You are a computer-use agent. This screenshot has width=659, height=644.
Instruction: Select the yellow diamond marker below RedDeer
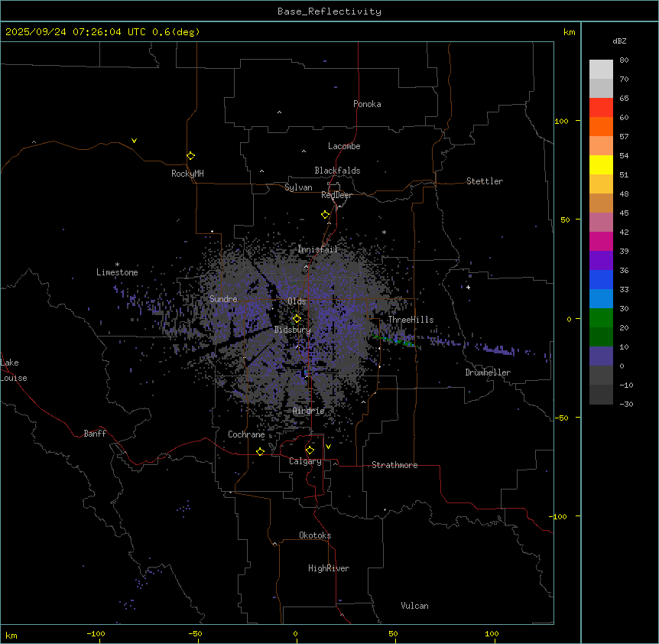325,215
